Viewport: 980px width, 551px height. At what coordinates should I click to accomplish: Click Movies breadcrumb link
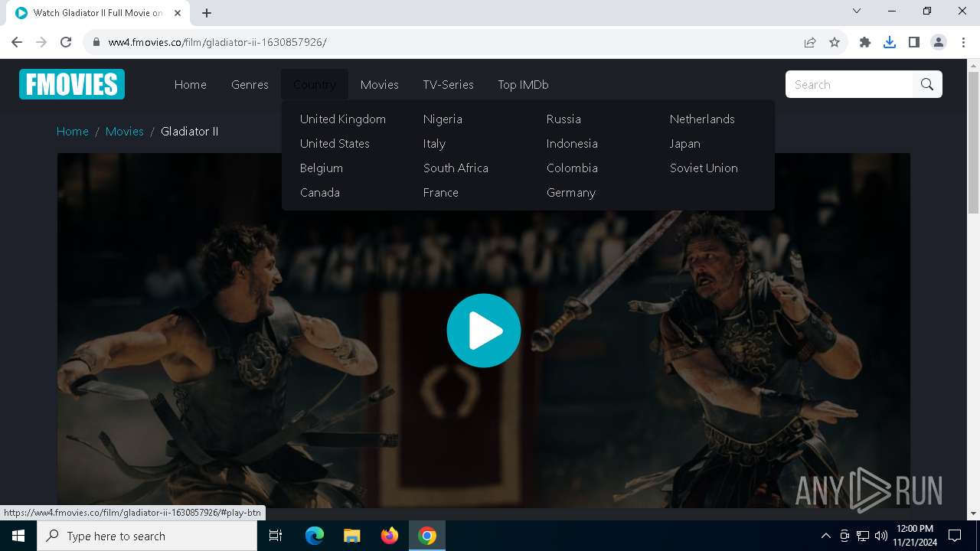coord(125,131)
